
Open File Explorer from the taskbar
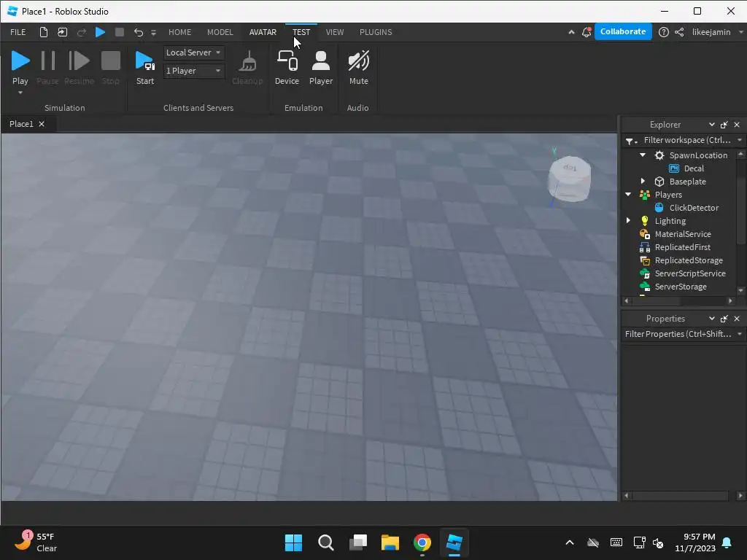[390, 542]
